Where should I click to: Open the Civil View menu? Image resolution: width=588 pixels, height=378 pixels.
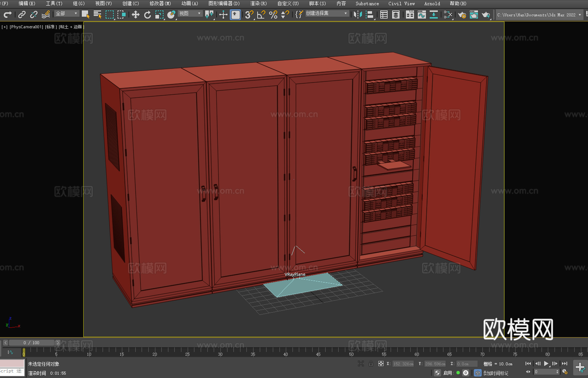click(401, 3)
